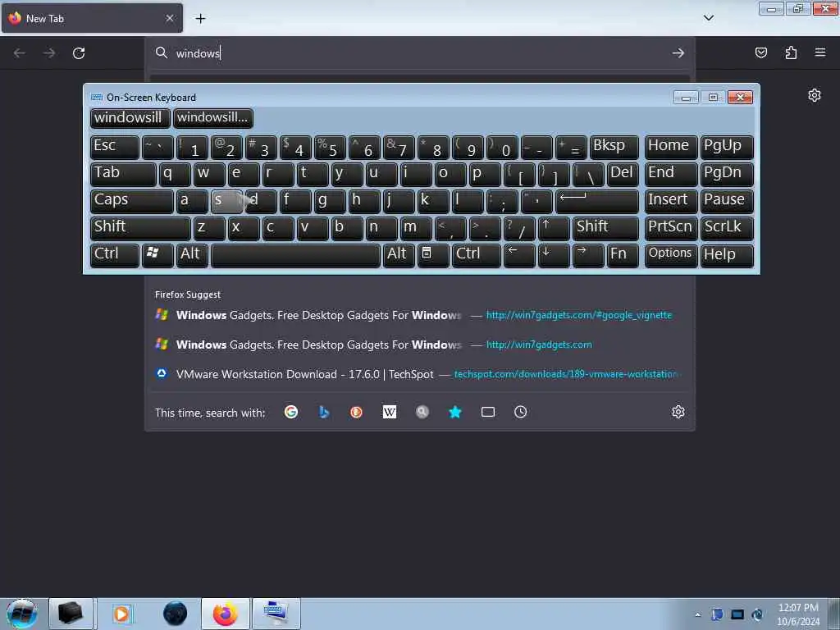The image size is (840, 630).
Task: Open the Extensions puzzle icon
Action: click(x=791, y=52)
